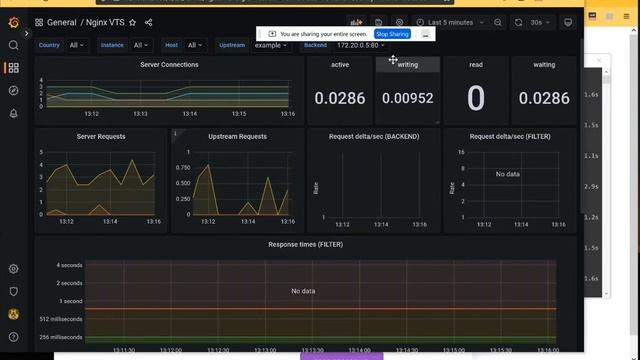This screenshot has width=640, height=360.
Task: Open the Response times (FILTER) panel title
Action: click(x=305, y=244)
